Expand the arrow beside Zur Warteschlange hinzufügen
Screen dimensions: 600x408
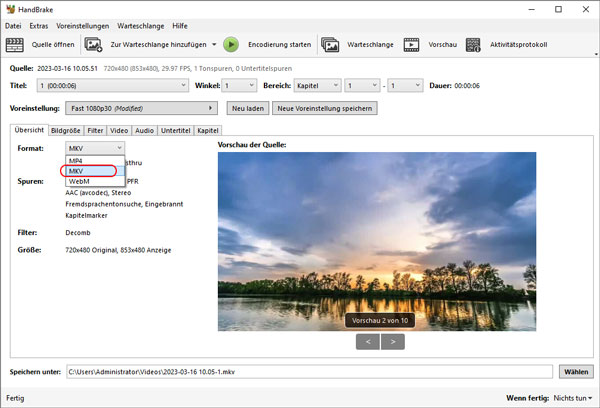(214, 45)
